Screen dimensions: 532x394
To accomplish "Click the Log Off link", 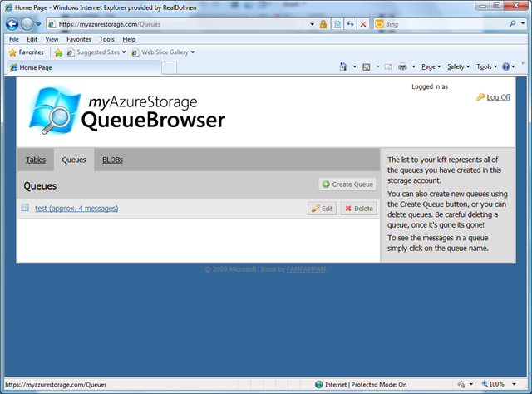I will 499,97.
